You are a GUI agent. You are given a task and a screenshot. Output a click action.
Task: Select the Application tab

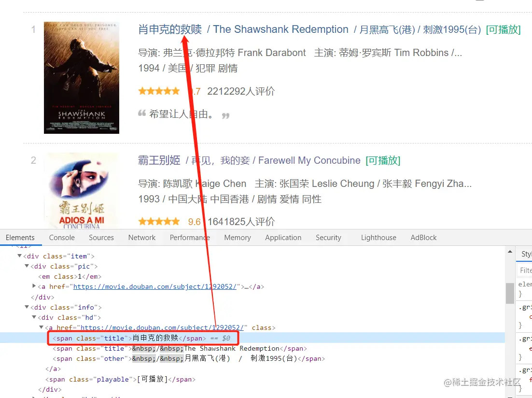pyautogui.click(x=283, y=237)
